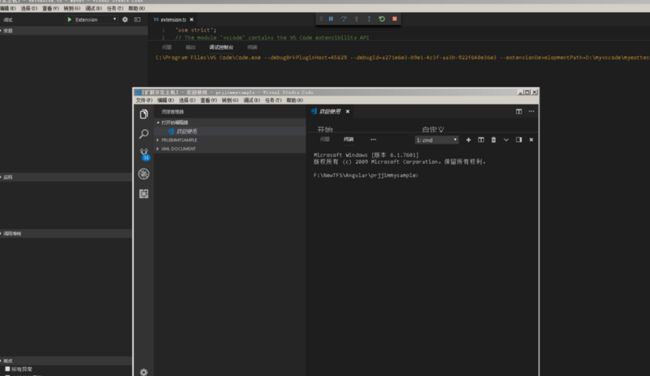This screenshot has height=376, width=650.
Task: Select 欢迎使用 editor tab in front window
Action: pyautogui.click(x=330, y=112)
